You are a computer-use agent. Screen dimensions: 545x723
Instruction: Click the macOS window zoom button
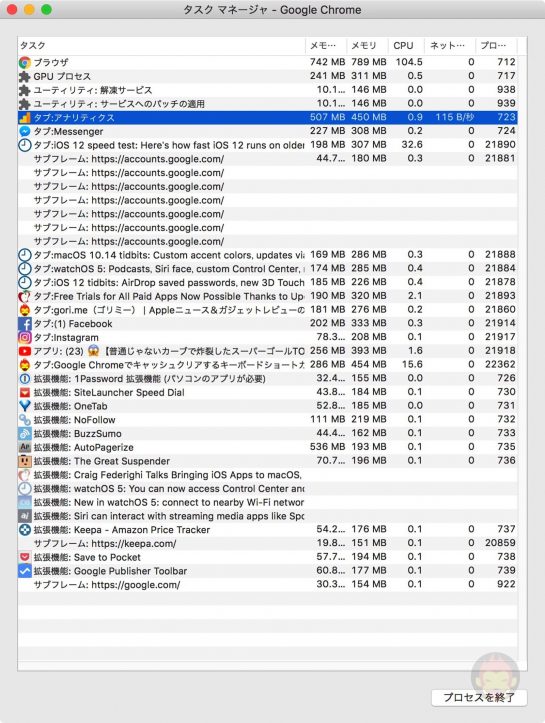47,10
